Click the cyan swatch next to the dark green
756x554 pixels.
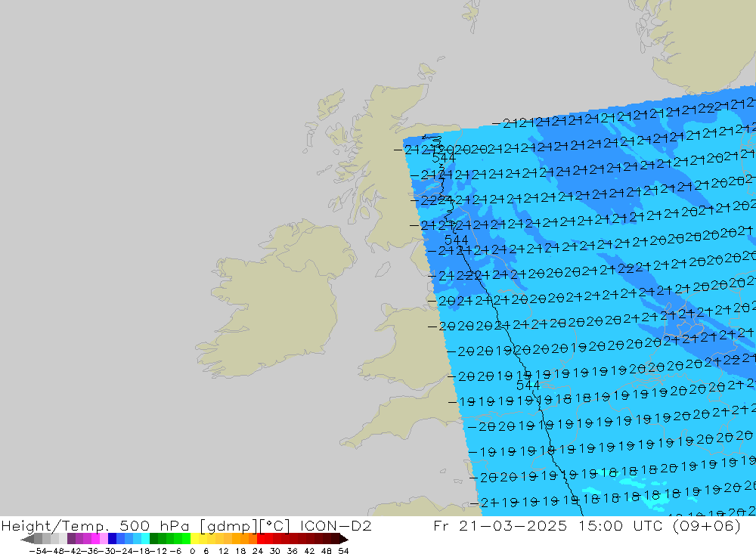click(x=146, y=539)
